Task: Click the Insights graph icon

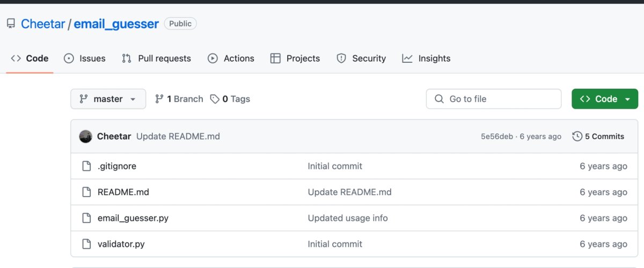Action: pos(407,59)
